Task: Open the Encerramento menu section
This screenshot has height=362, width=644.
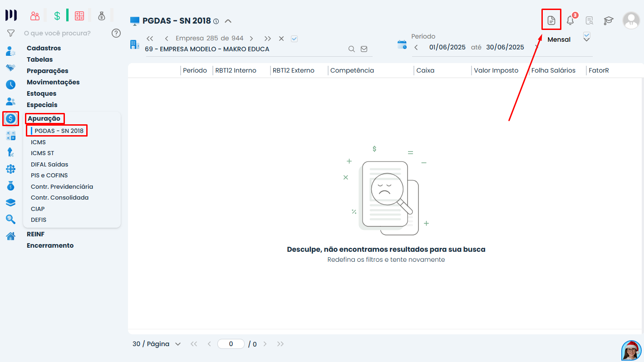Action: coord(50,245)
